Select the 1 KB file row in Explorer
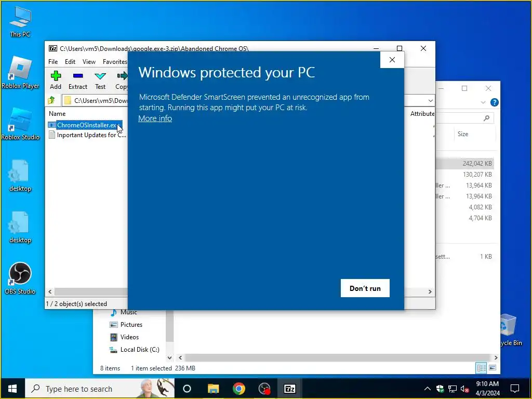This screenshot has height=399, width=532. click(x=465, y=257)
